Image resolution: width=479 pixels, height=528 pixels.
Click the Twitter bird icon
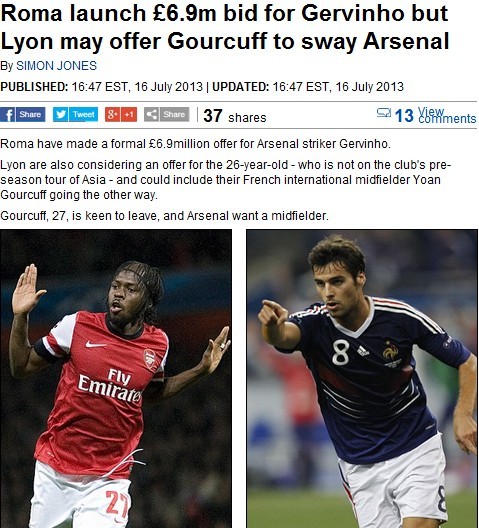point(61,114)
